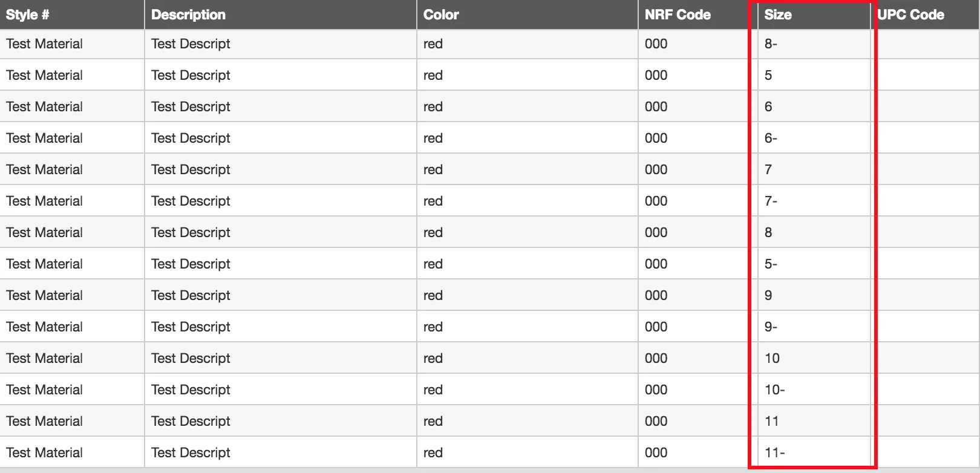Select the Size cell showing only '11'
Screen dimensions: 980x473
(x=772, y=421)
